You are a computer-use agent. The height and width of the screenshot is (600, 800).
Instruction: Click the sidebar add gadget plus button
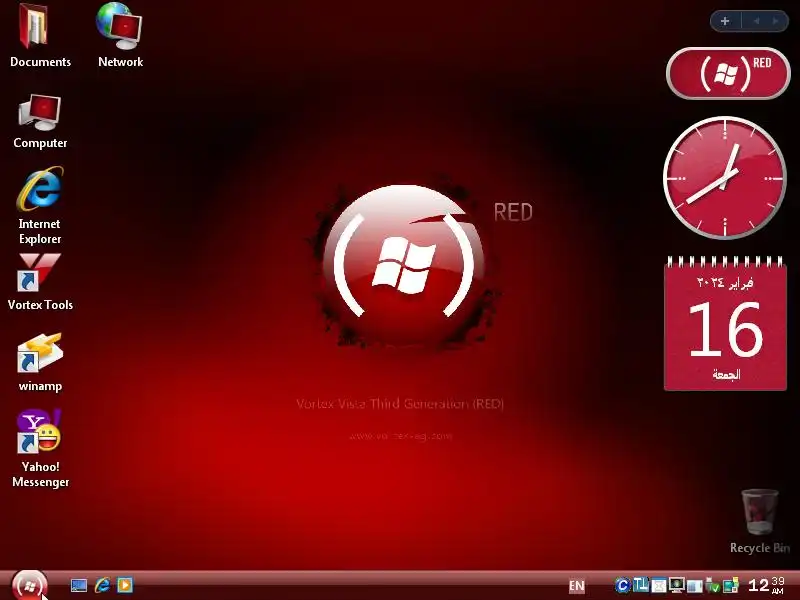(725, 21)
